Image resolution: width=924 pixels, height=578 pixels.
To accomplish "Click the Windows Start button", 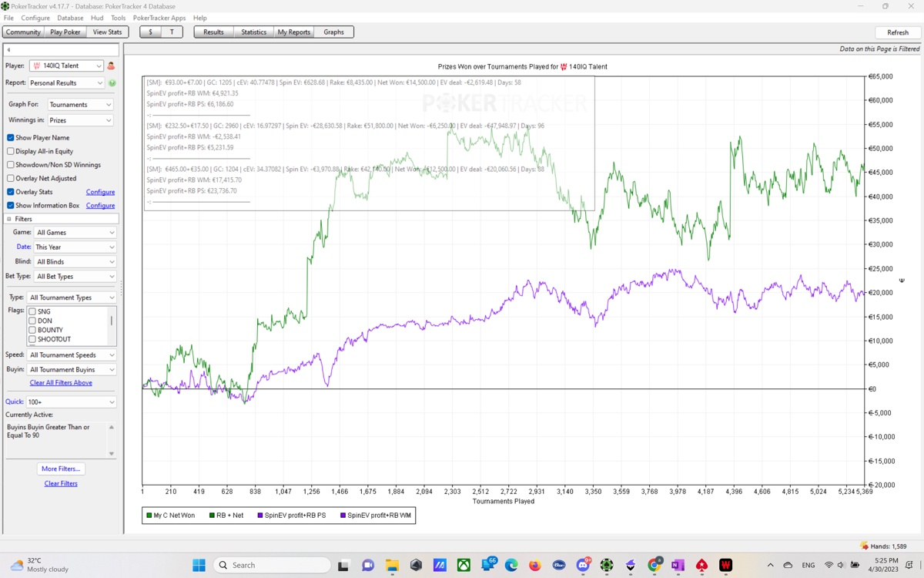I will point(199,565).
